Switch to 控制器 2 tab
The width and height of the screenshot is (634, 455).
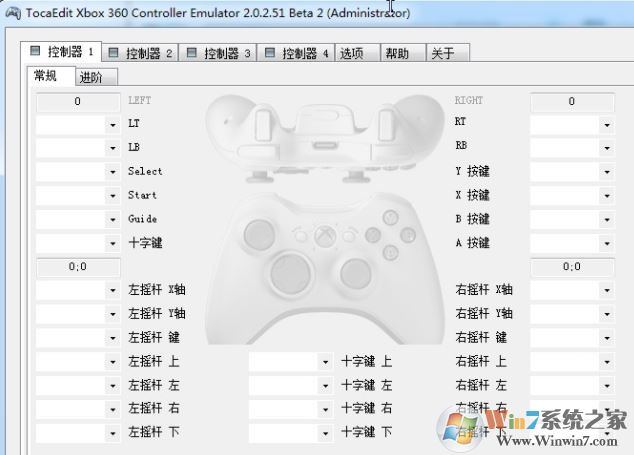click(x=140, y=53)
